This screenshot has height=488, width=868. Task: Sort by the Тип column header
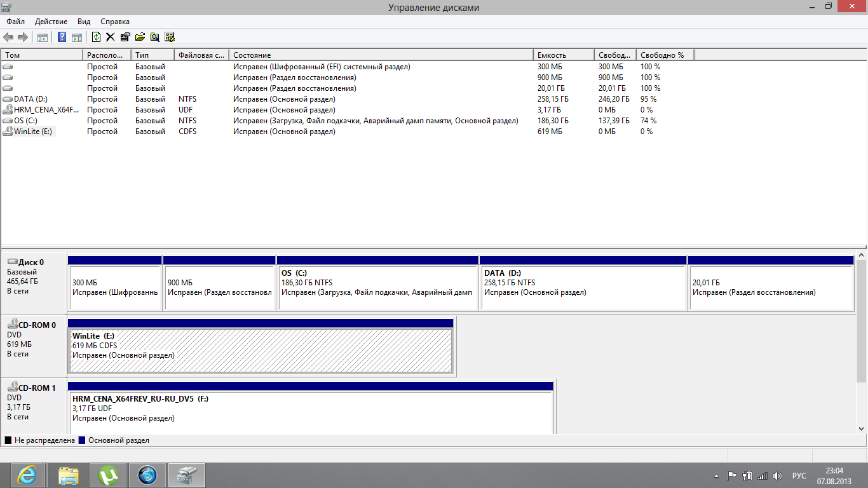(153, 55)
